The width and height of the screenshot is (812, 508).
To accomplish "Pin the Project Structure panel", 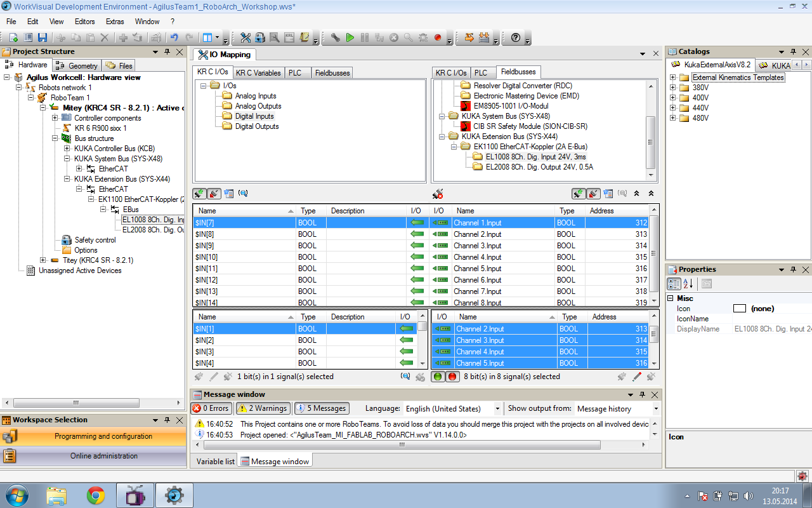I will point(167,52).
